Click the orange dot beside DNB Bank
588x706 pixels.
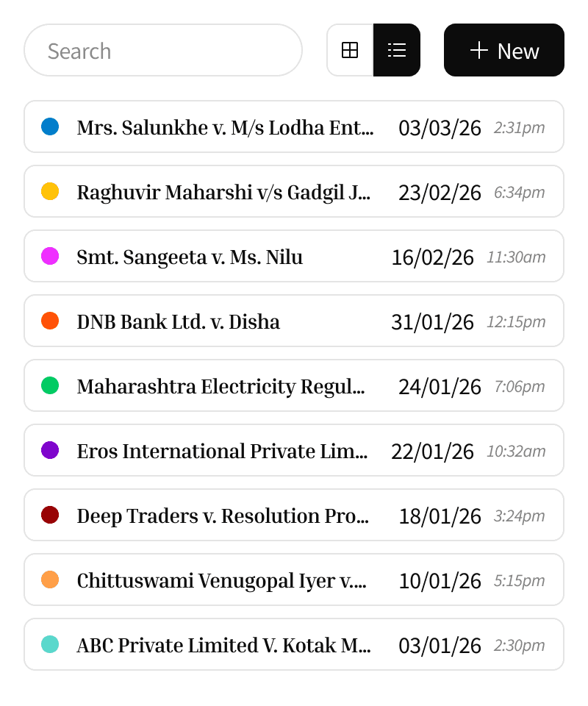click(x=50, y=321)
